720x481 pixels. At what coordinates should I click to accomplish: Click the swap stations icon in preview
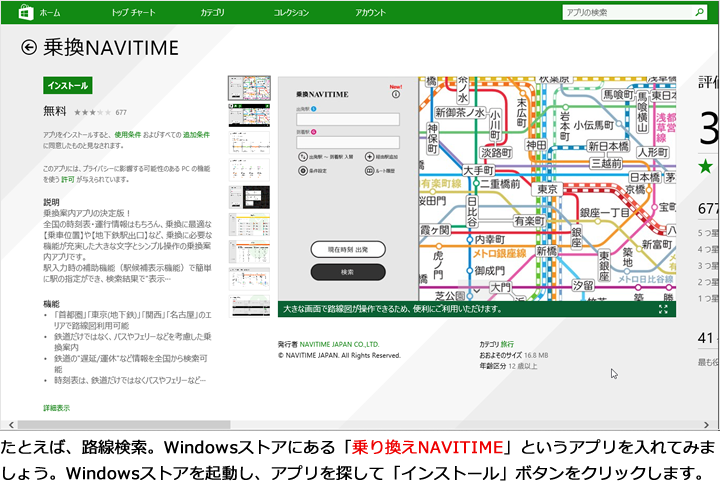[x=303, y=157]
